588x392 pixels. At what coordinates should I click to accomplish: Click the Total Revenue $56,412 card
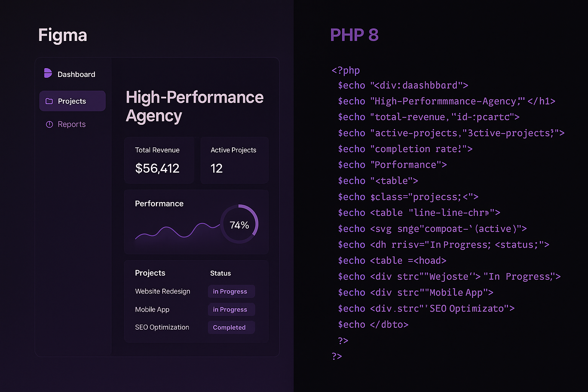[x=159, y=160]
